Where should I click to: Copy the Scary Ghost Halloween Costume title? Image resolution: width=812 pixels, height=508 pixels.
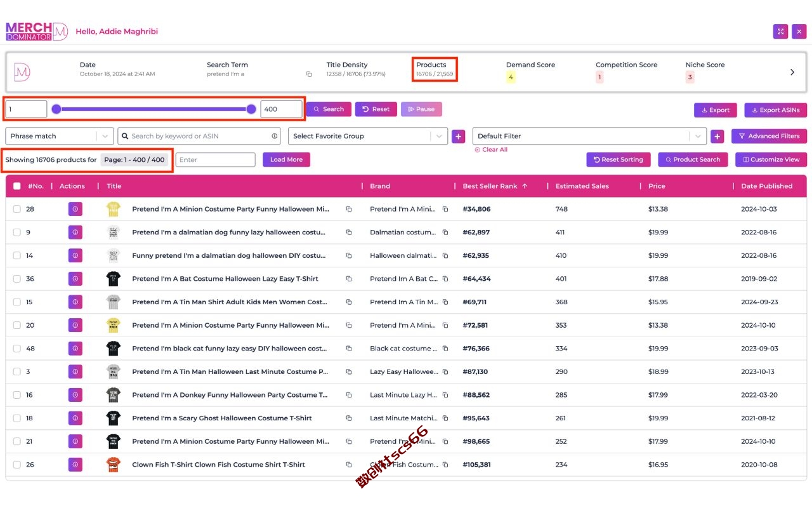[349, 418]
